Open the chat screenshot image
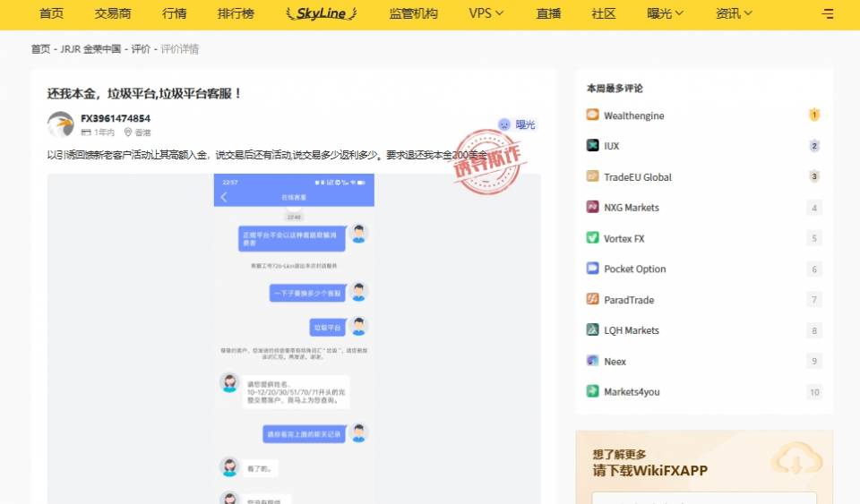The width and height of the screenshot is (860, 504). 294,338
